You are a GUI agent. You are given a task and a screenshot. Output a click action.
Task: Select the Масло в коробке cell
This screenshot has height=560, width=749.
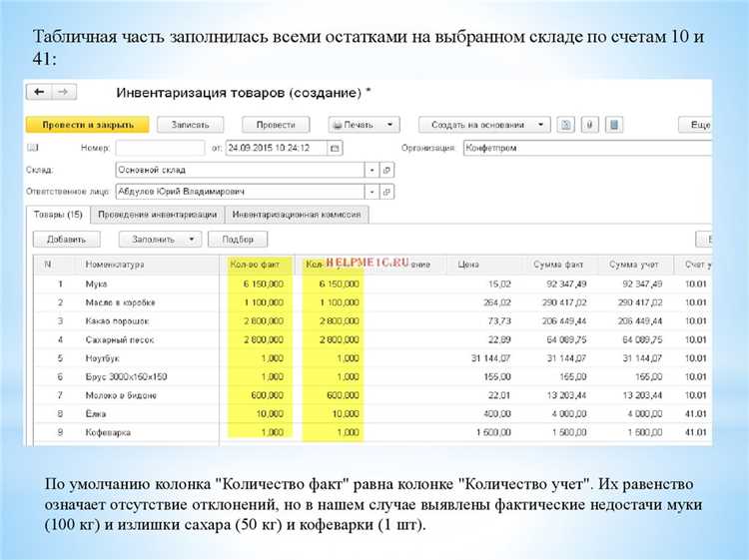121,302
